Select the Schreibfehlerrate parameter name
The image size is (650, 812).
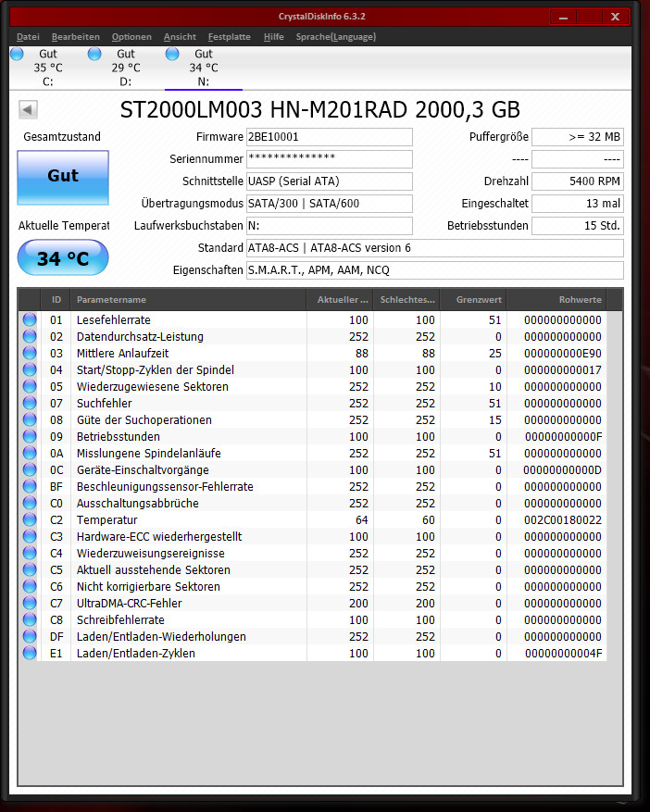click(x=120, y=619)
